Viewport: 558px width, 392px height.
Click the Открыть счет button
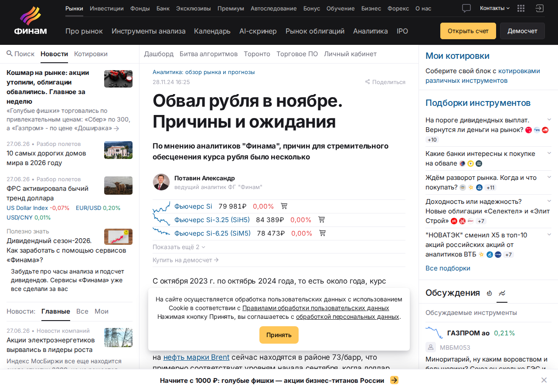tap(468, 31)
